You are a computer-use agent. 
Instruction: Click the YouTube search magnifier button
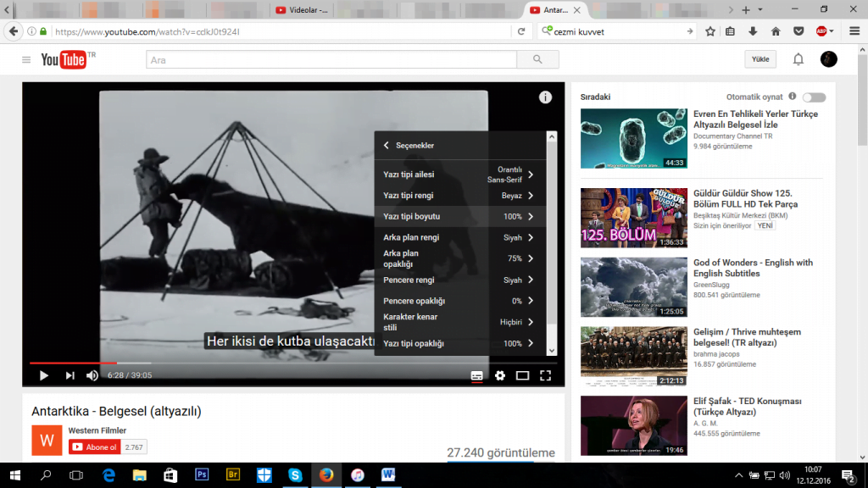point(537,59)
